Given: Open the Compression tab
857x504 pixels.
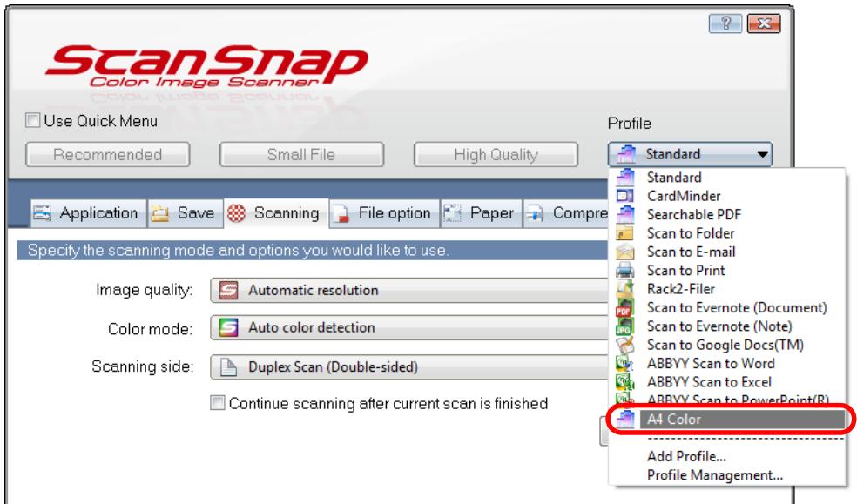Looking at the screenshot, I should pos(566,213).
